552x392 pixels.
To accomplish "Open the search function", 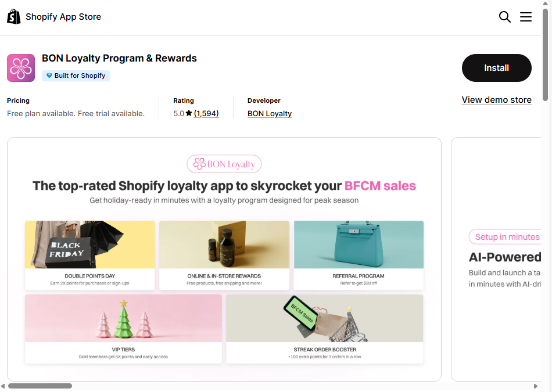I will 504,17.
